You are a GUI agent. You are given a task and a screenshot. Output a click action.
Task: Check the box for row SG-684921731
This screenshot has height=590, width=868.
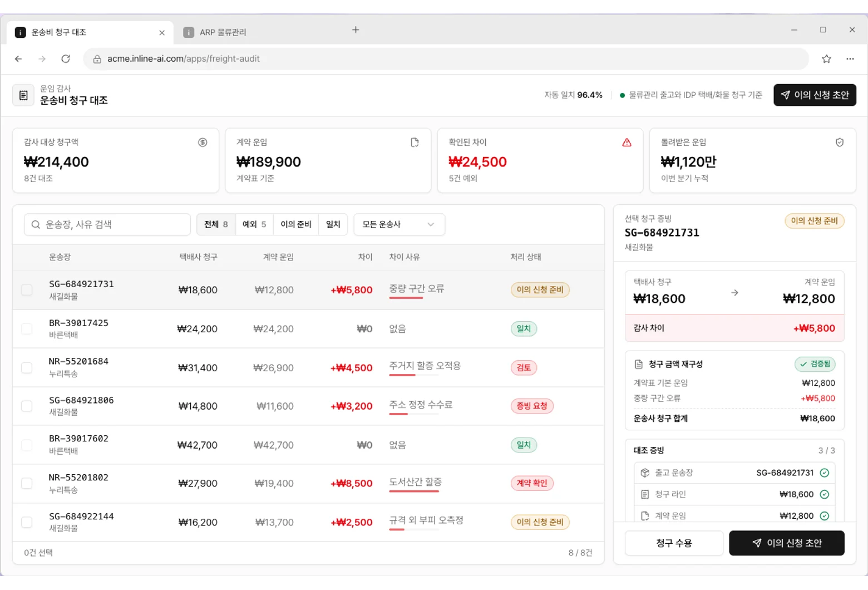tap(27, 290)
